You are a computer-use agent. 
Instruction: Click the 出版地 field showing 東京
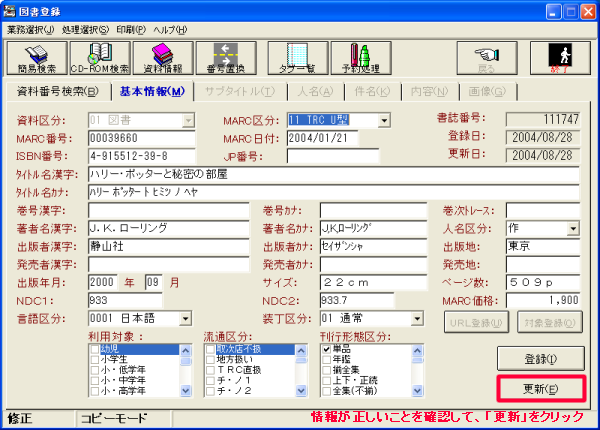543,246
